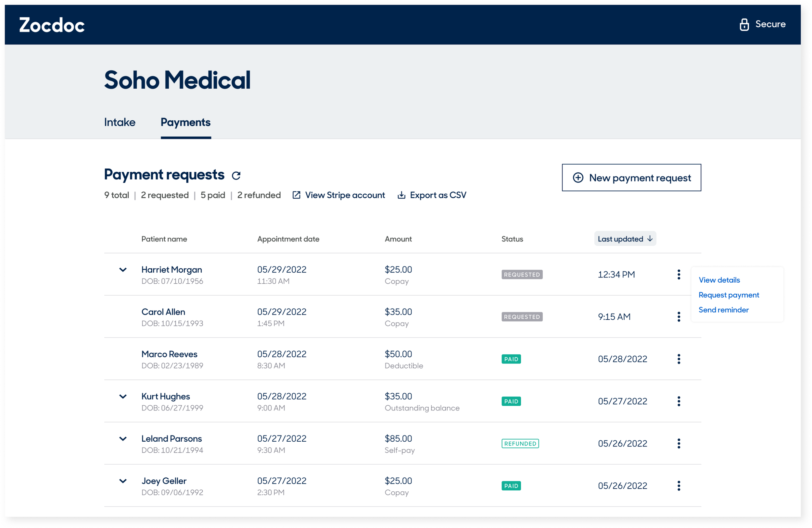Open the three-dot menu for Kurt Hughes

point(679,401)
